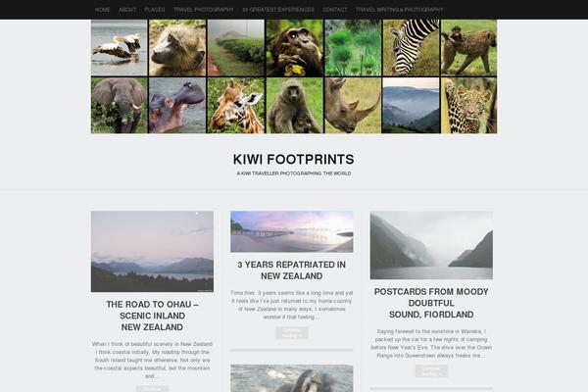Open Postcards from Moody Doubtful Sound post

[431, 303]
